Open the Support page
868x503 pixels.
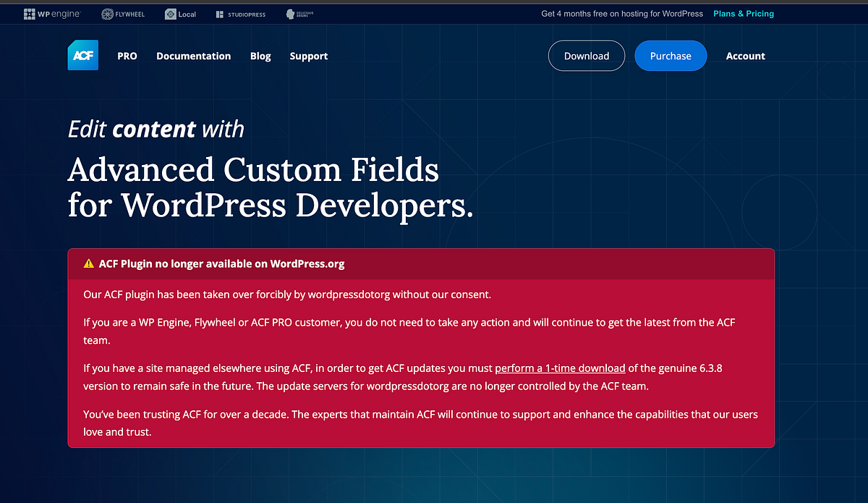308,56
